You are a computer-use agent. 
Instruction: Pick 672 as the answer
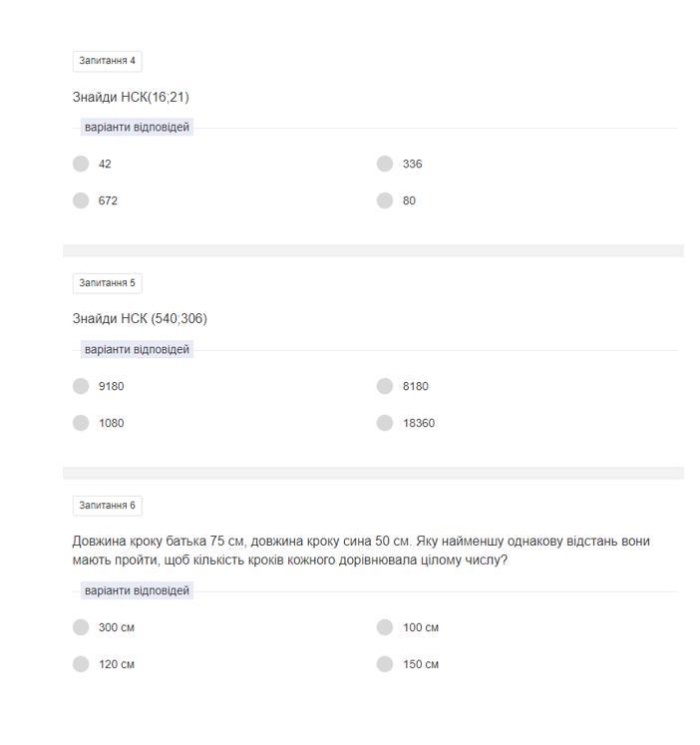pyautogui.click(x=81, y=200)
